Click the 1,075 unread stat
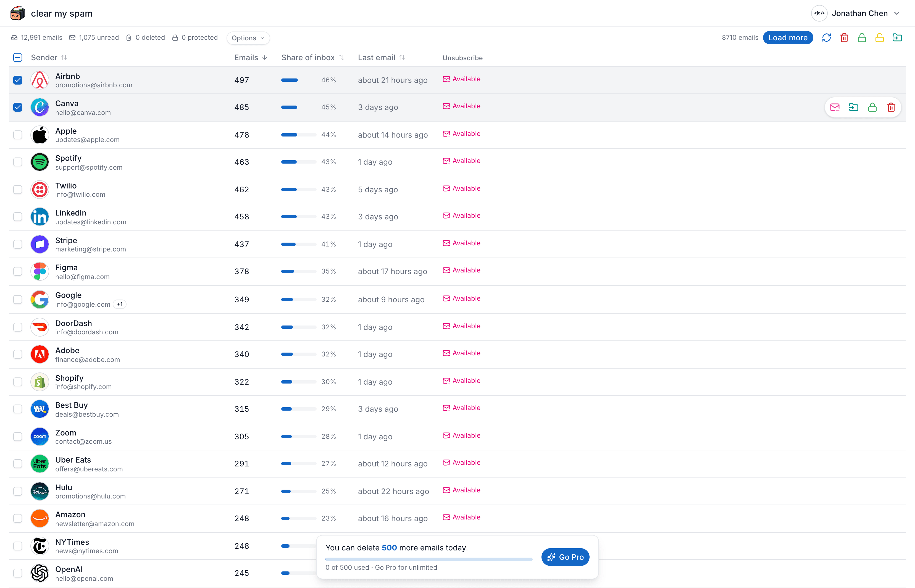Image resolution: width=915 pixels, height=588 pixels. [x=94, y=37]
